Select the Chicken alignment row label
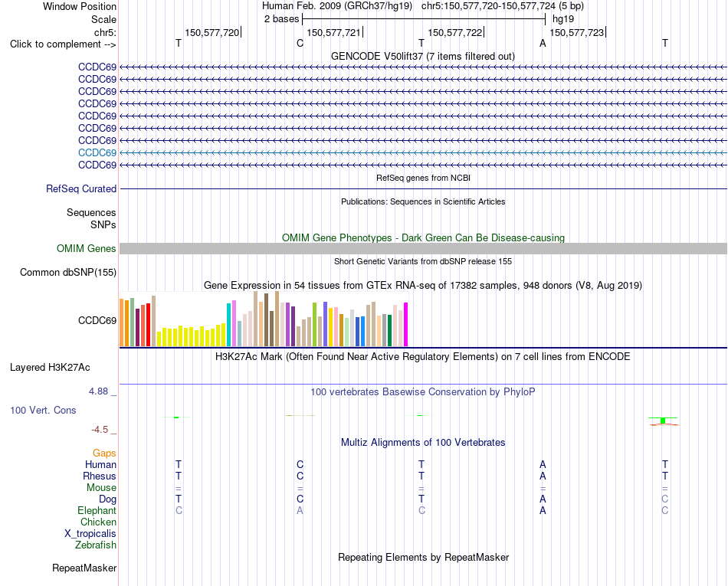 [x=98, y=522]
